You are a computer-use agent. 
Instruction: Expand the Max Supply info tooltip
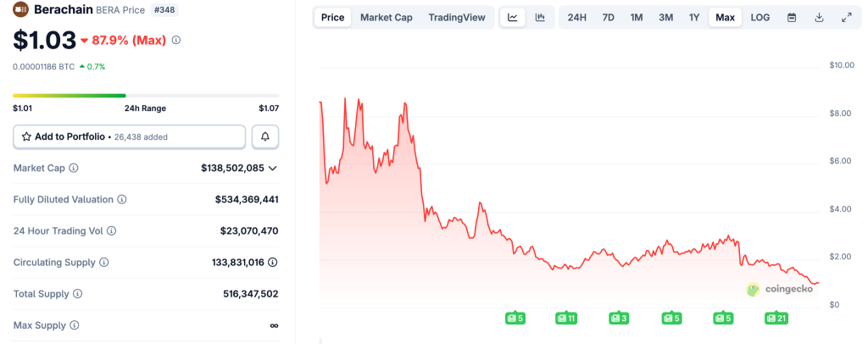point(74,325)
